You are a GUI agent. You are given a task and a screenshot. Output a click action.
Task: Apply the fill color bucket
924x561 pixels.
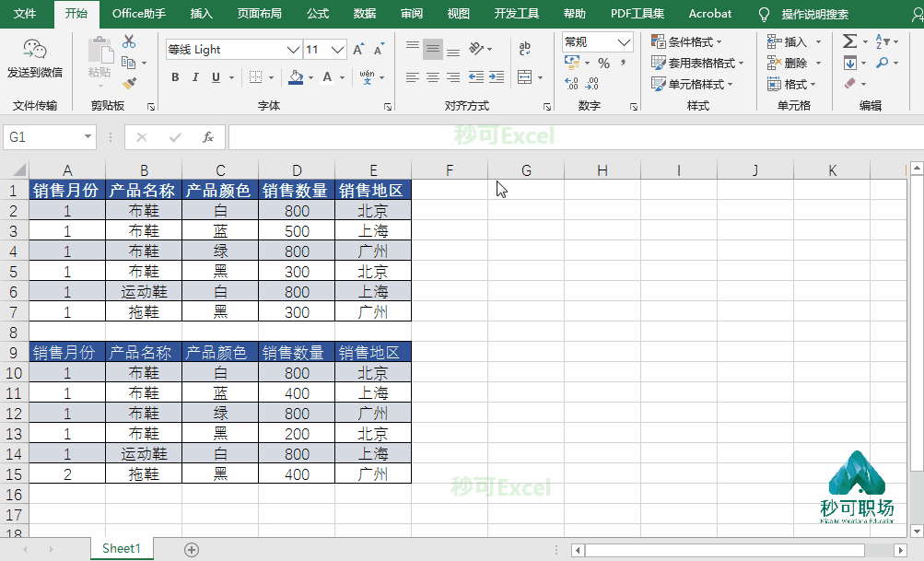[296, 77]
